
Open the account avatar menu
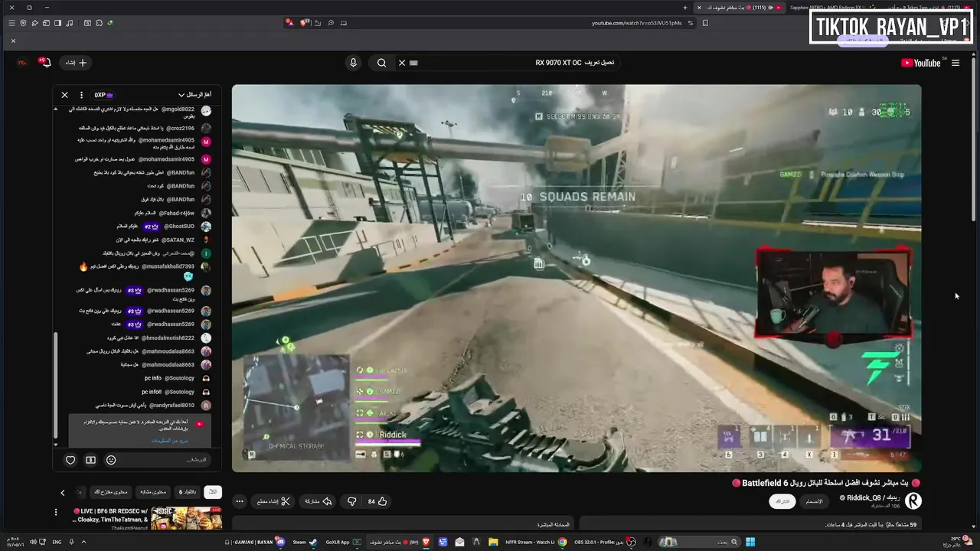pos(21,63)
